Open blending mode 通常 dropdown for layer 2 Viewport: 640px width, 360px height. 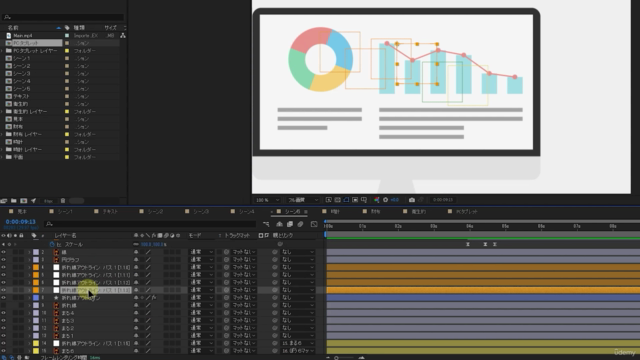[x=202, y=252]
